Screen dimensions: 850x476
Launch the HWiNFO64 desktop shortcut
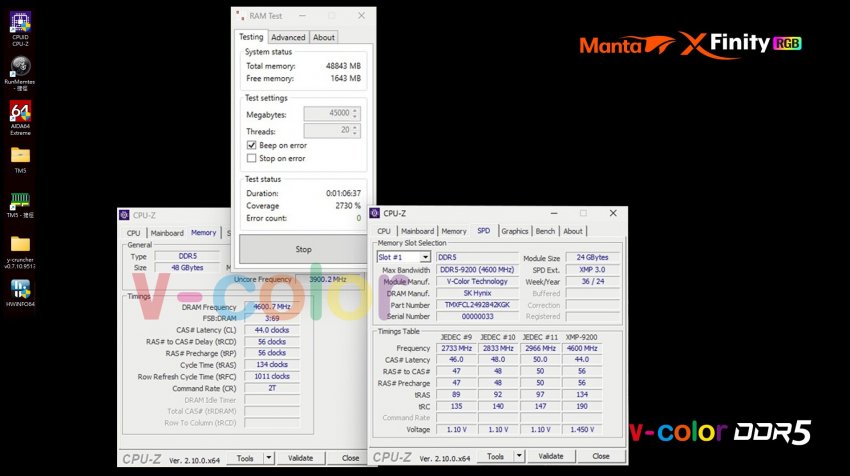[20, 288]
